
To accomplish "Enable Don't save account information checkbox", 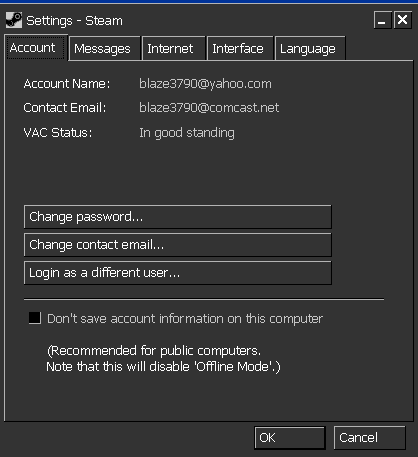I will pos(35,318).
